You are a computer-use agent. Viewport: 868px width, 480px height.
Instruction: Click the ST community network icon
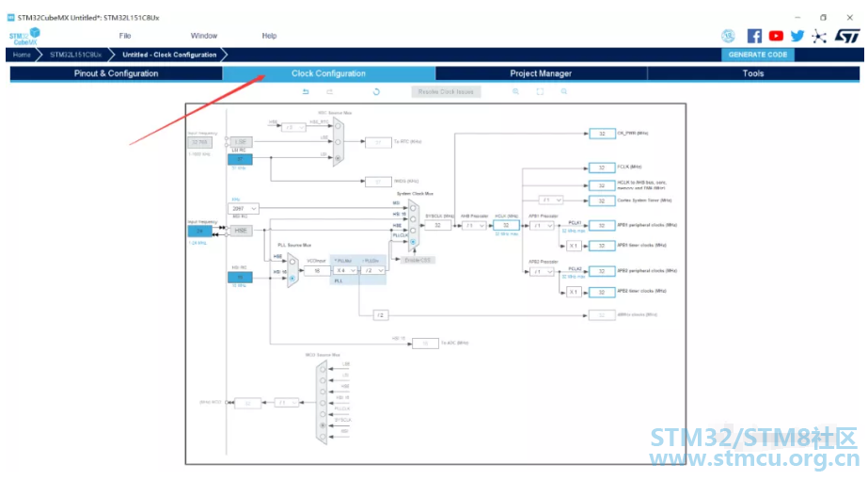(819, 37)
